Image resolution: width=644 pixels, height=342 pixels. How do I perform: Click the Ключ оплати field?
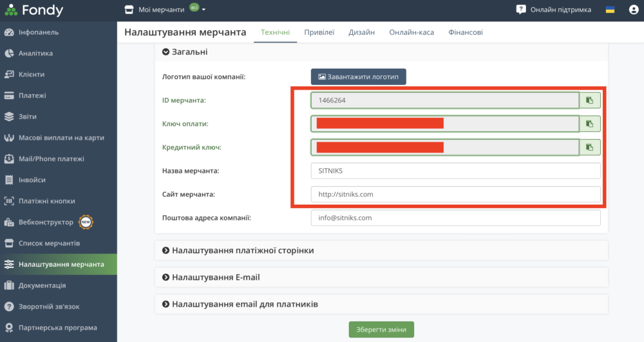click(x=445, y=124)
